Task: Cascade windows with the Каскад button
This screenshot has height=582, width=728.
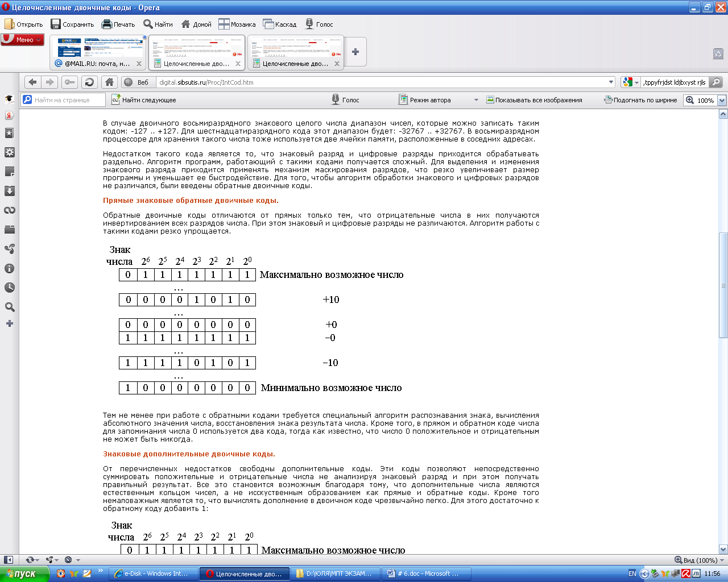Action: coord(280,24)
